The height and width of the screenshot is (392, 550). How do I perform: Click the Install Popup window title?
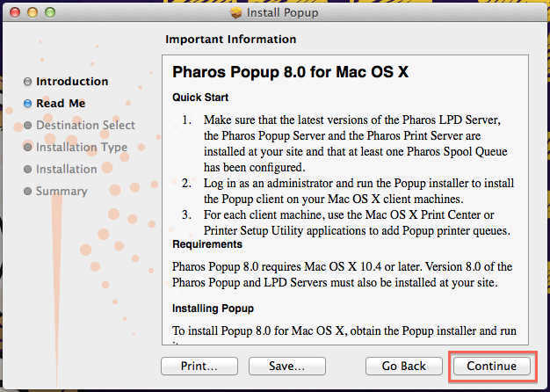tap(282, 12)
